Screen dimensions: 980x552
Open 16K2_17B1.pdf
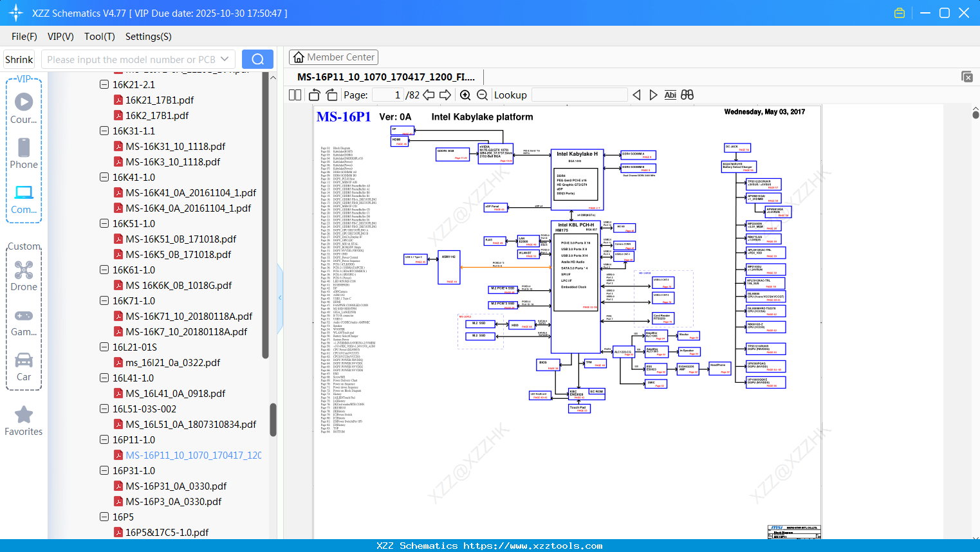[157, 115]
